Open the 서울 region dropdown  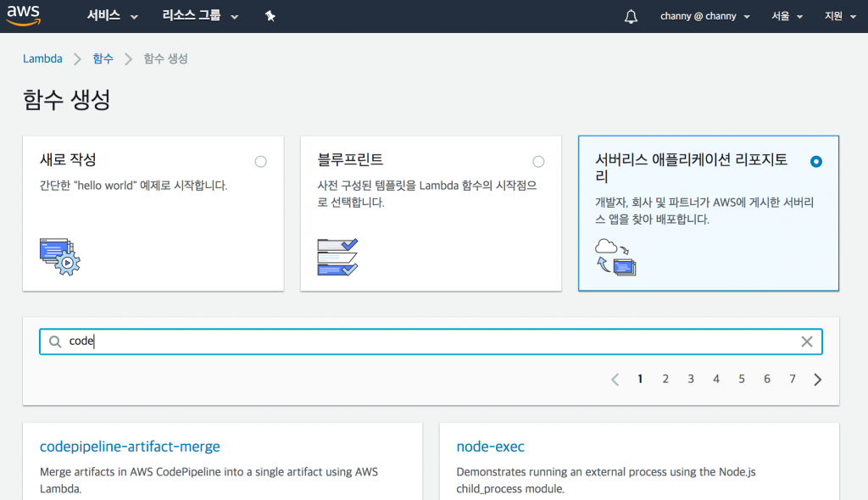point(787,16)
